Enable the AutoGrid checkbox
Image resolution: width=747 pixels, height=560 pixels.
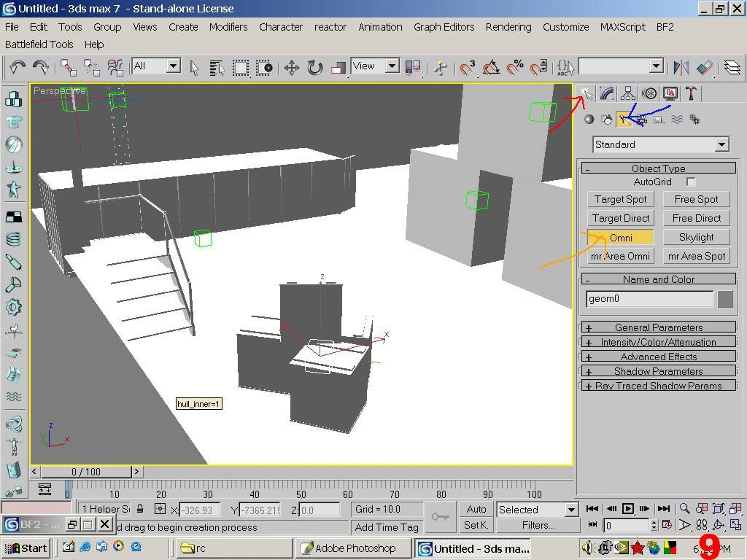[x=691, y=182]
